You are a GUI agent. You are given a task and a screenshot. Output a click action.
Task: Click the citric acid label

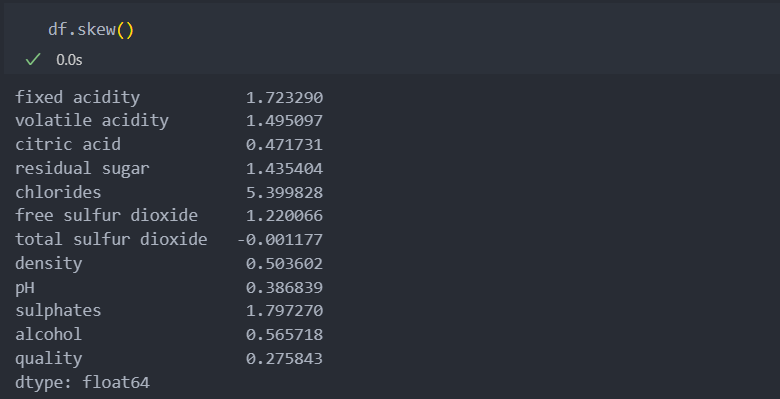tap(68, 144)
